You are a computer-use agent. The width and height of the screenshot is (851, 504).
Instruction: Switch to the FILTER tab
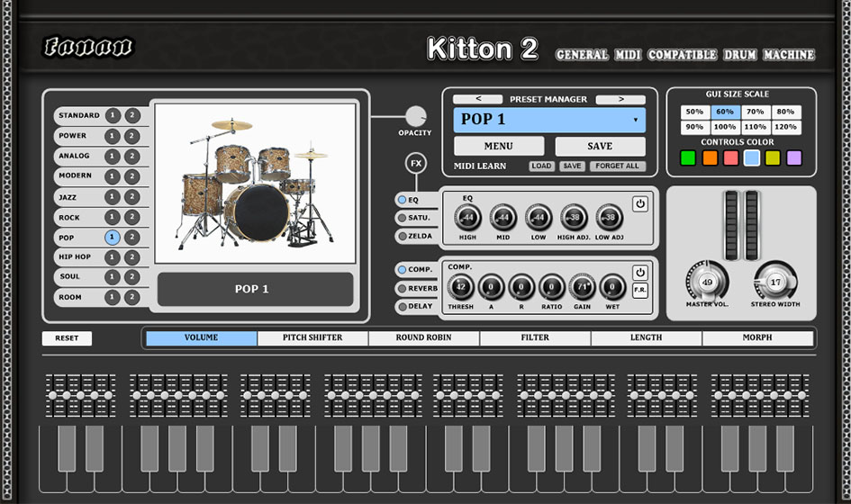coord(535,338)
